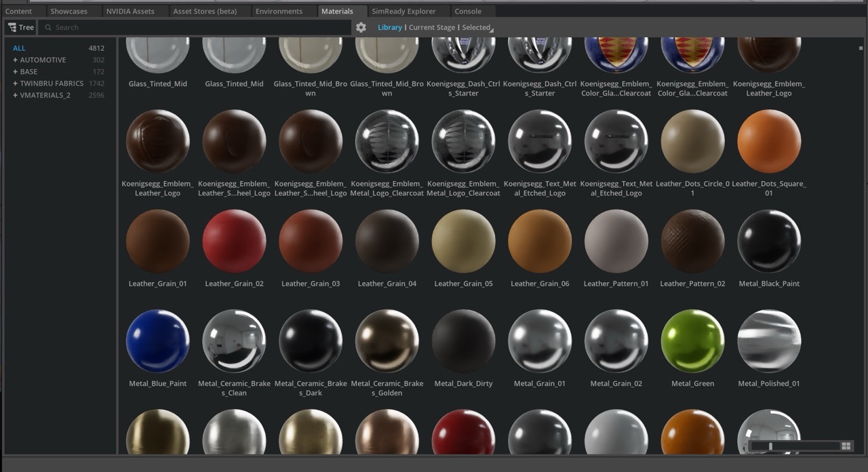
Task: Click the Selected filter option
Action: [476, 27]
